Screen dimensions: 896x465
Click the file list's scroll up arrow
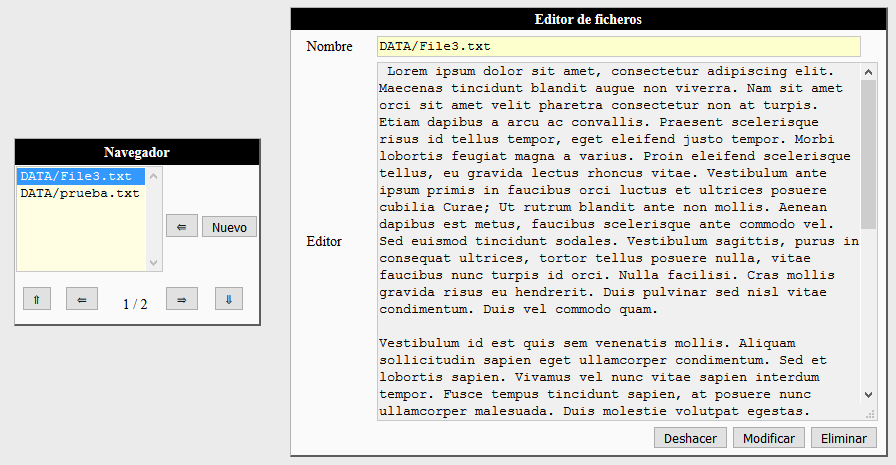tap(154, 176)
